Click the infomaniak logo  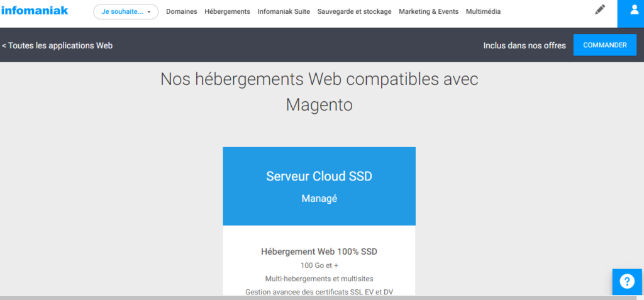pyautogui.click(x=35, y=11)
